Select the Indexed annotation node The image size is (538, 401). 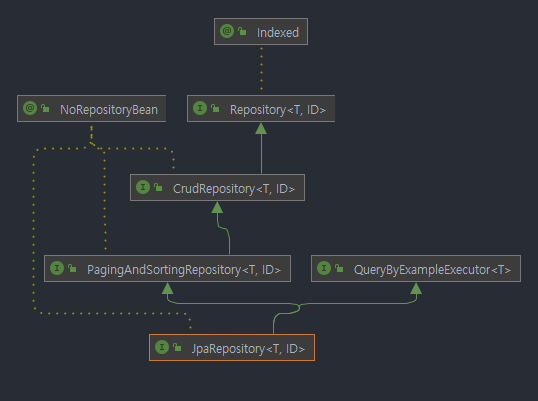[x=261, y=32]
